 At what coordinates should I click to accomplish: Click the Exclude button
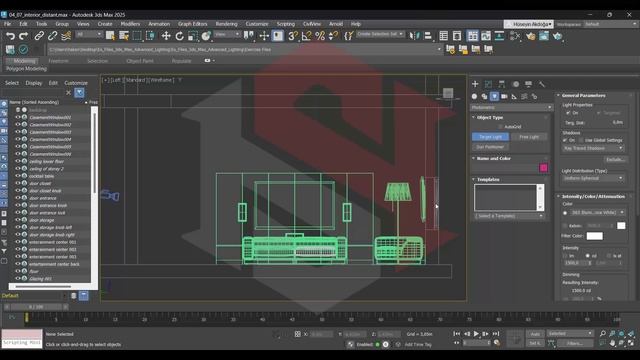point(615,160)
